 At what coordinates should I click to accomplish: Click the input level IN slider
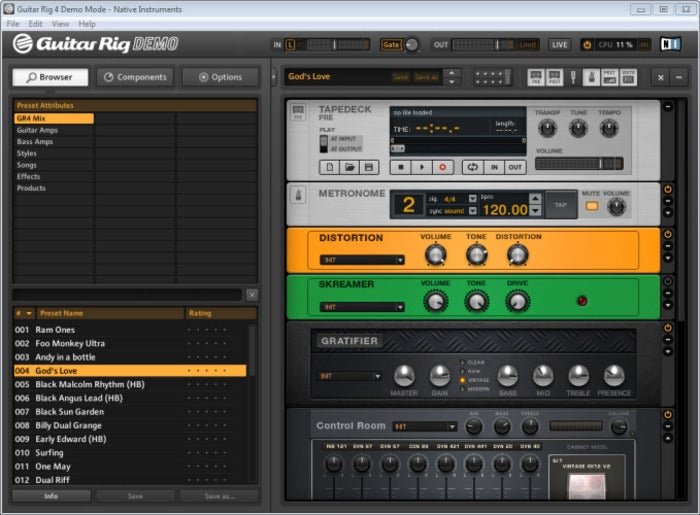pos(338,45)
